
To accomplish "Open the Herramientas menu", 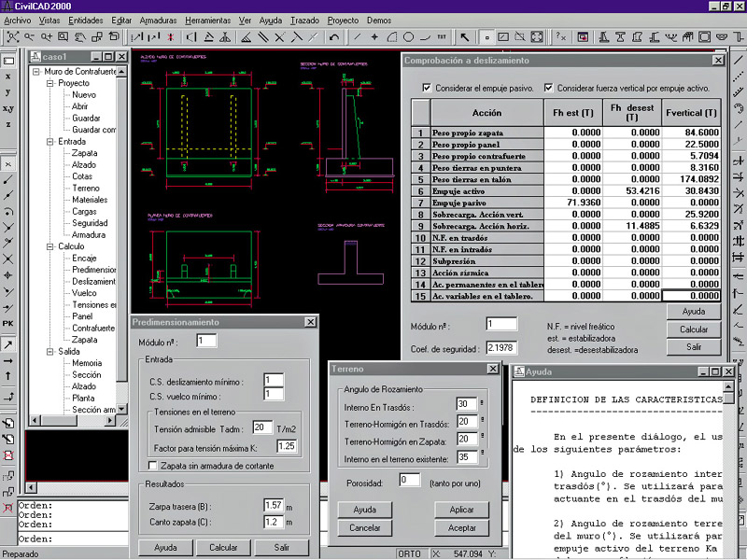I will 208,20.
